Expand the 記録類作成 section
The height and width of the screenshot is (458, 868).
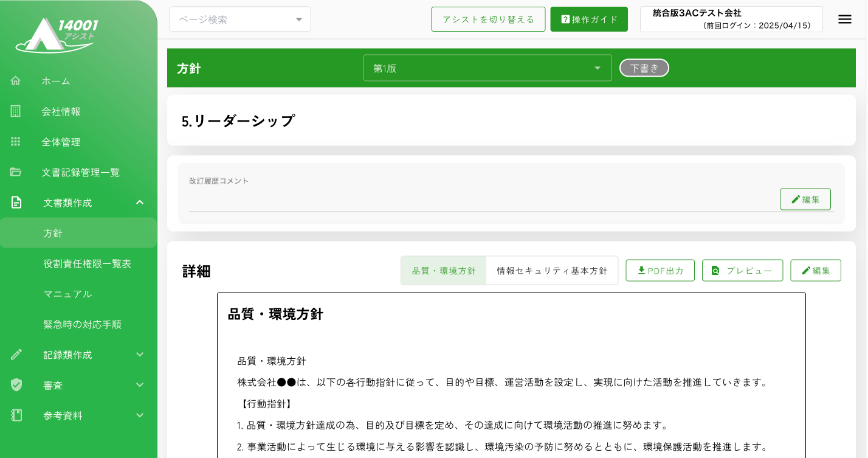click(140, 355)
